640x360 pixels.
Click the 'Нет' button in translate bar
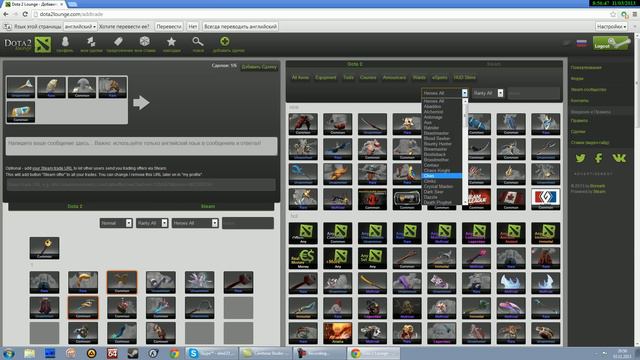pyautogui.click(x=193, y=27)
